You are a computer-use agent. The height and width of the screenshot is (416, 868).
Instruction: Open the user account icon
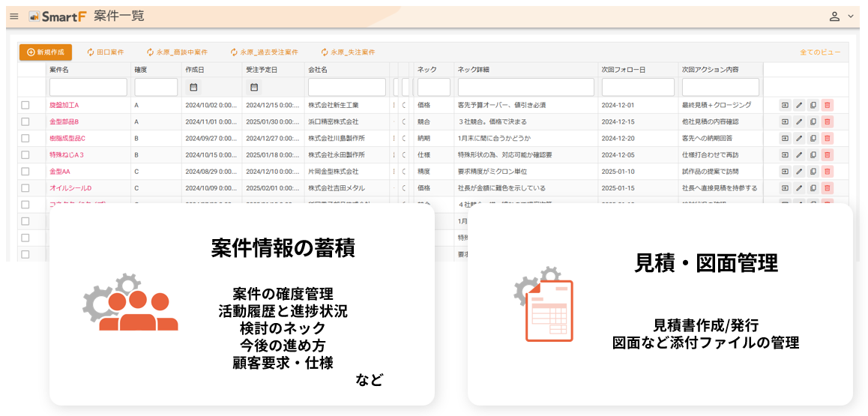[835, 16]
